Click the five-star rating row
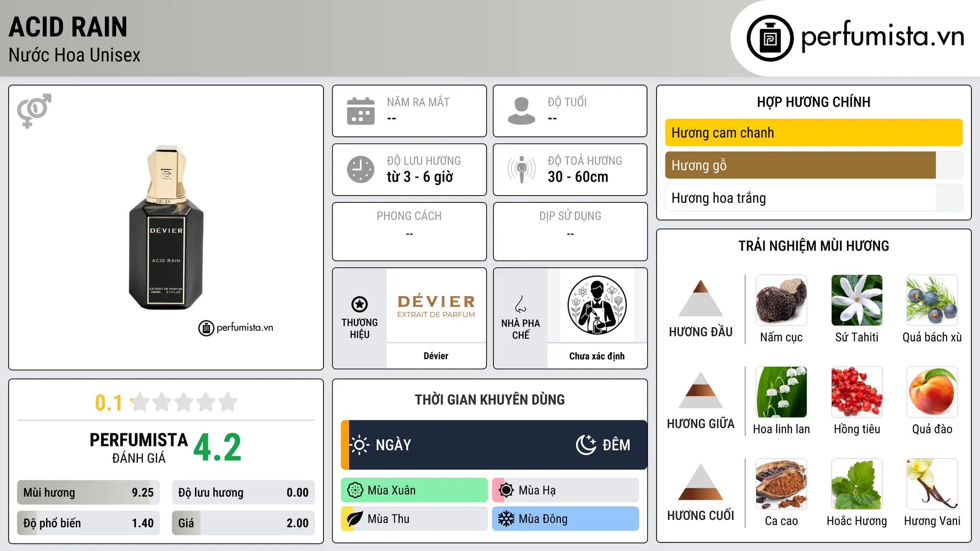 184,402
